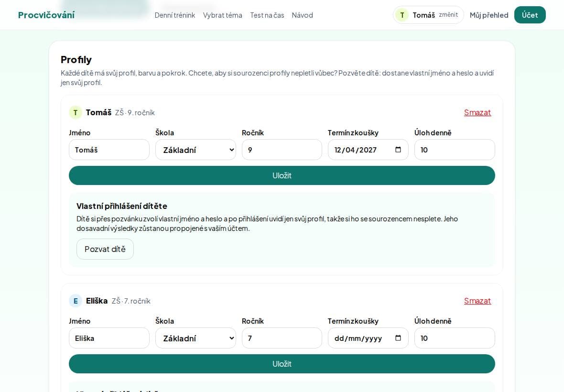Image resolution: width=564 pixels, height=392 pixels.
Task: Open Můj přehled
Action: [489, 15]
